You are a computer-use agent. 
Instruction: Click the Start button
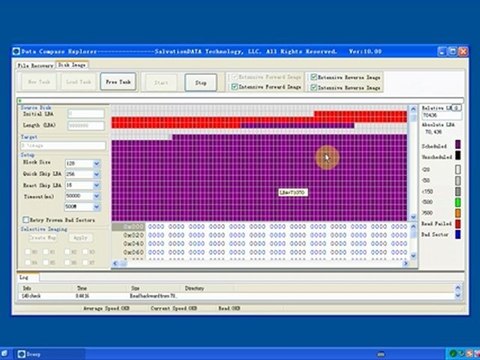click(161, 82)
